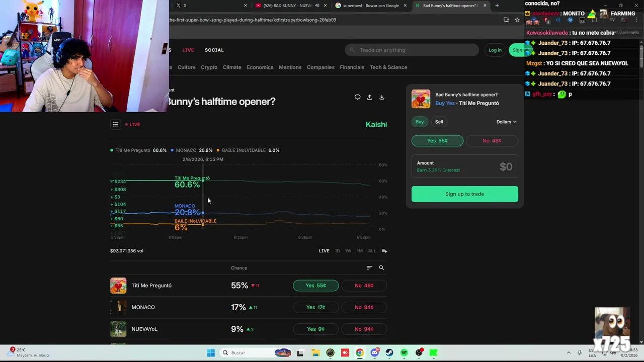This screenshot has width=644, height=362.
Task: Click the search markets magnifier icon
Action: tap(381, 268)
